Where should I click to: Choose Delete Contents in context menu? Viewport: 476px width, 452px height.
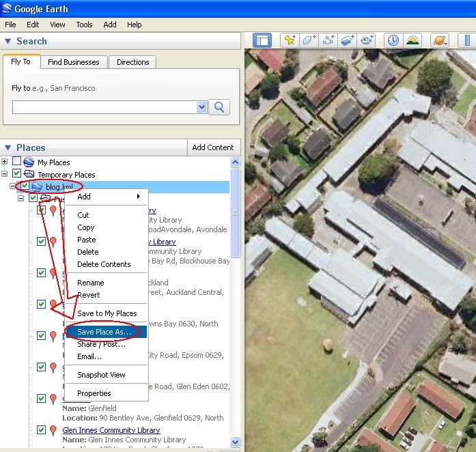[107, 264]
